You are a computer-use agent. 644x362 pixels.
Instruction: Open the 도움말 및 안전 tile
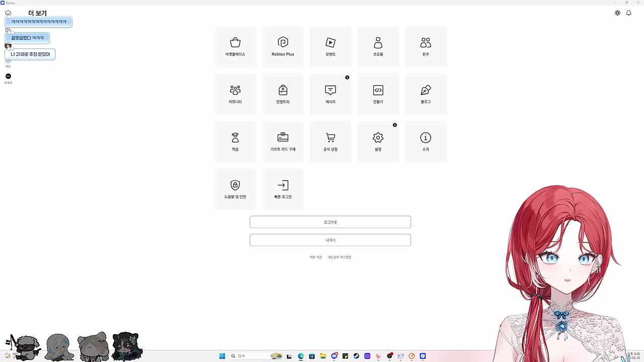pos(235,189)
